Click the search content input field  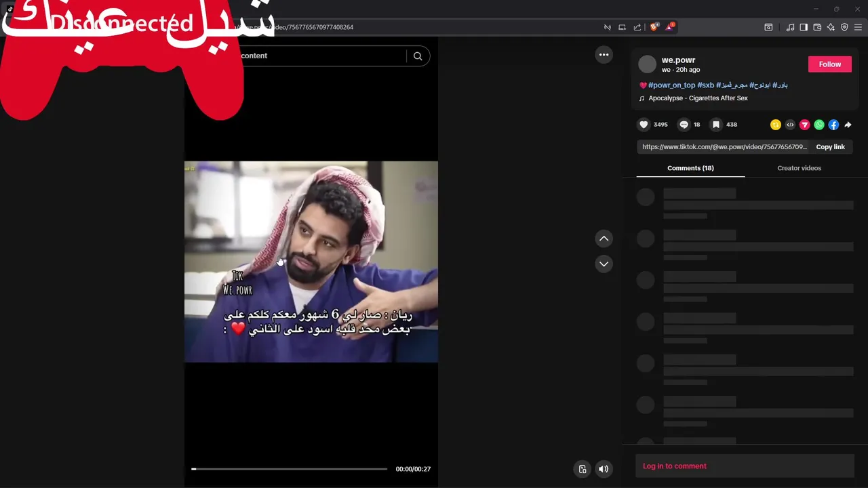(322, 56)
